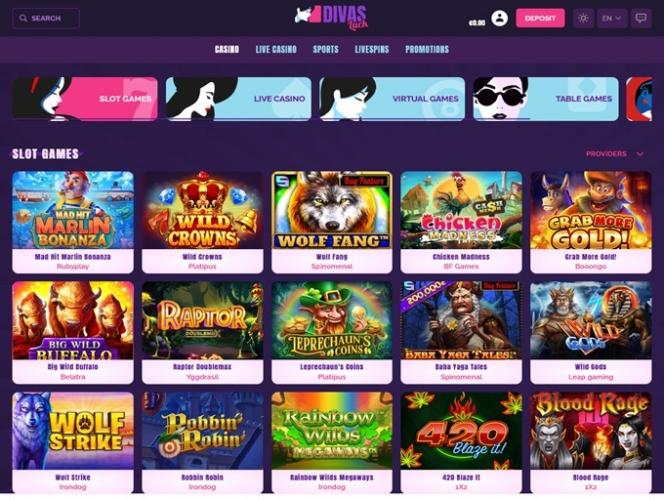The image size is (664, 499).
Task: Open the Virtual Games category banner
Action: [x=392, y=99]
